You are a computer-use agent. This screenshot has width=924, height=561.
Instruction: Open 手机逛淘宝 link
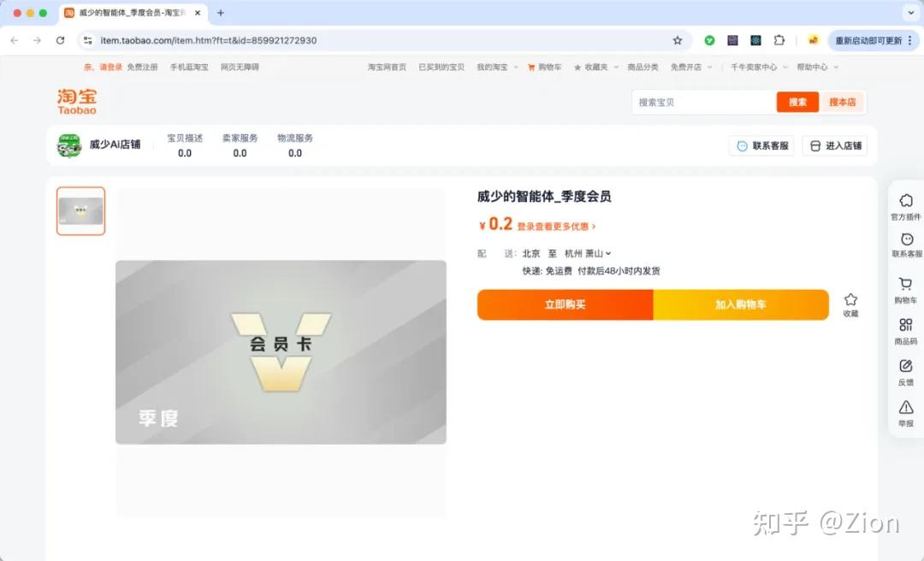coord(189,68)
